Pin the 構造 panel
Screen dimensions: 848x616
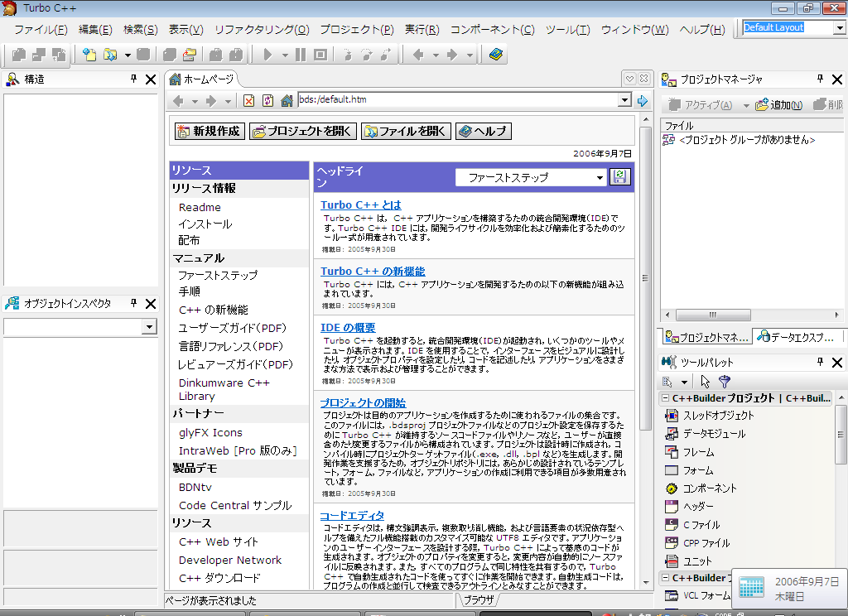pyautogui.click(x=133, y=79)
